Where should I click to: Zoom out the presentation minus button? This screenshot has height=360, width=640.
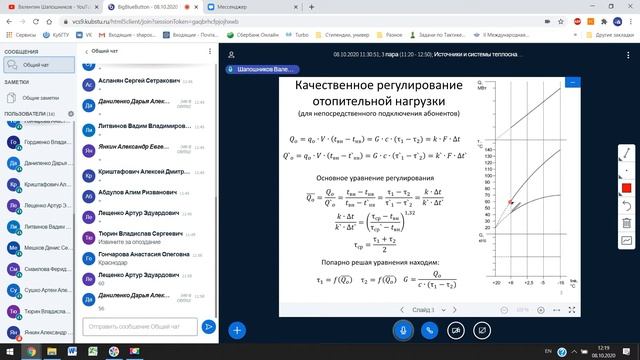pyautogui.click(x=504, y=310)
